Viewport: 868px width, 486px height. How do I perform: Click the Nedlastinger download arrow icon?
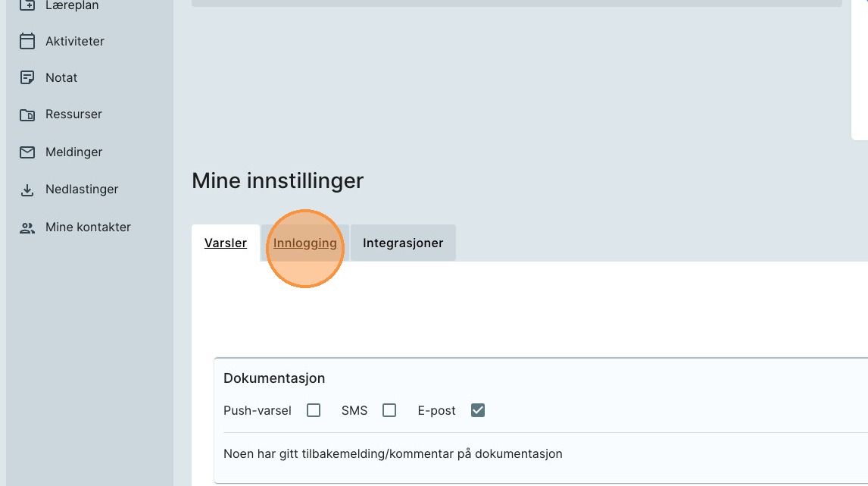27,190
